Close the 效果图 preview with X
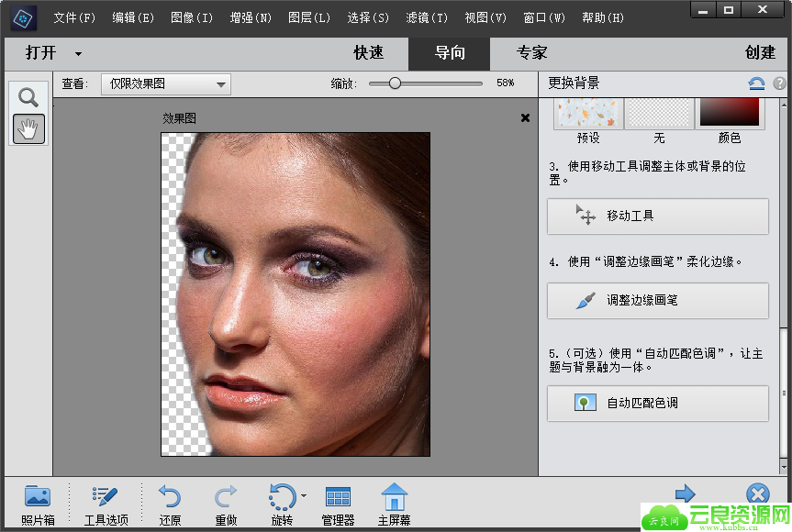The height and width of the screenshot is (532, 792). click(x=525, y=117)
